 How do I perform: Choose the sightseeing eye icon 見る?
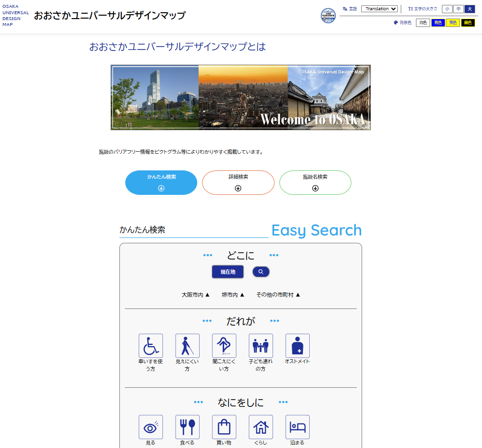151,427
